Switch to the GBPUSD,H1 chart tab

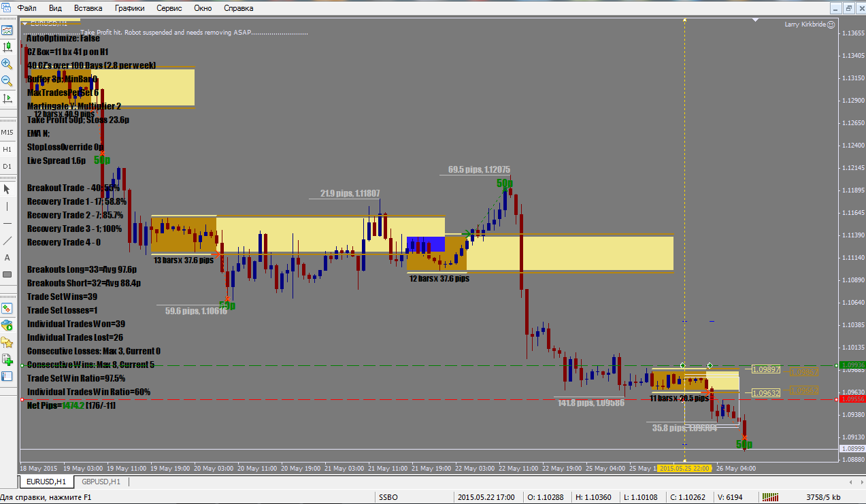coord(101,482)
